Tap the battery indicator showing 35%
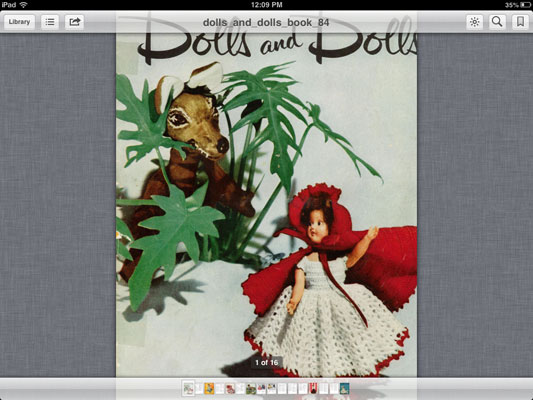This screenshot has height=400, width=533. 517,5
